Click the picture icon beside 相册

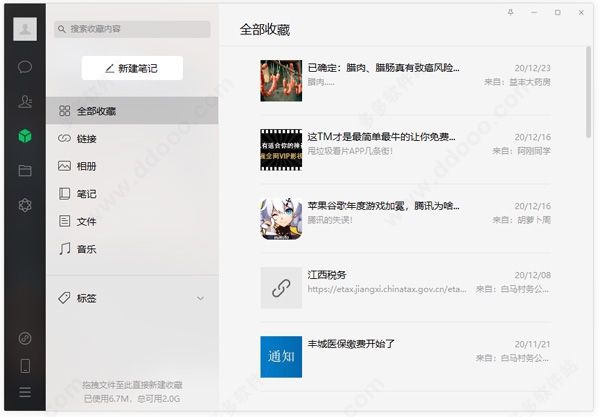point(64,166)
